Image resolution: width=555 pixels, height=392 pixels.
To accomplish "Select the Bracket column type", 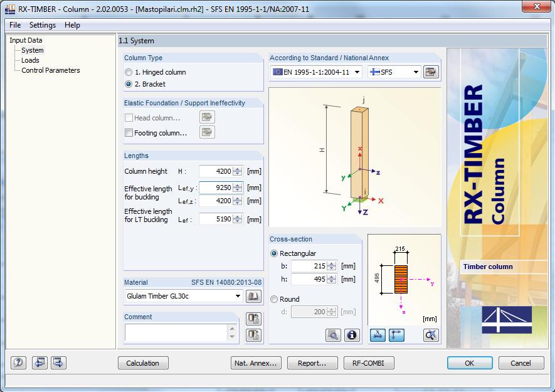I will point(129,84).
